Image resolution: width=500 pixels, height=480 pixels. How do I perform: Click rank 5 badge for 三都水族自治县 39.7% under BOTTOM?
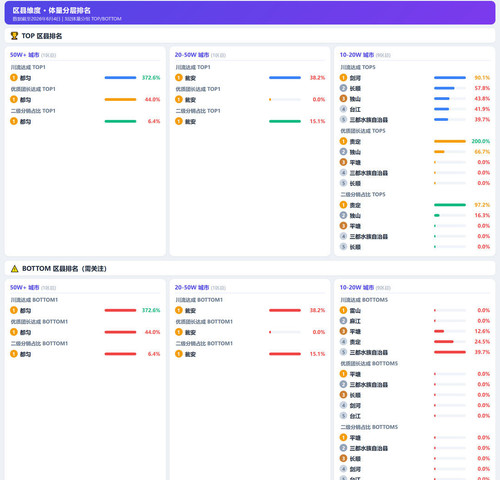click(343, 352)
